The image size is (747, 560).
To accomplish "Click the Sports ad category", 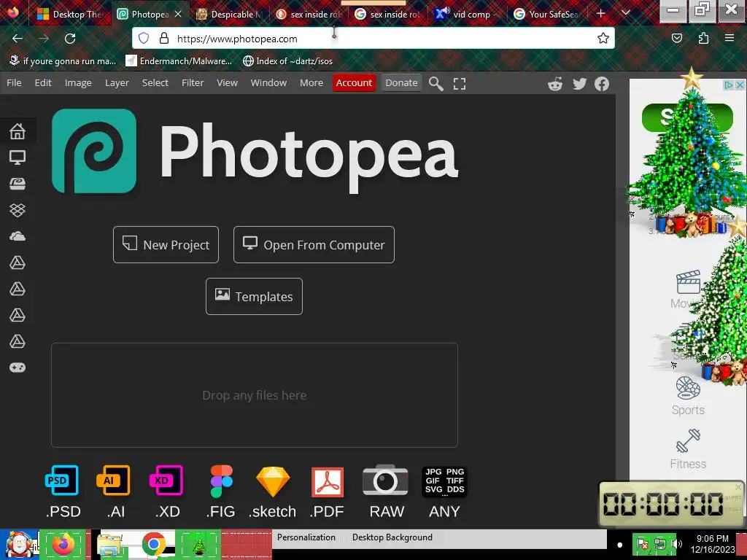I will pos(688,396).
